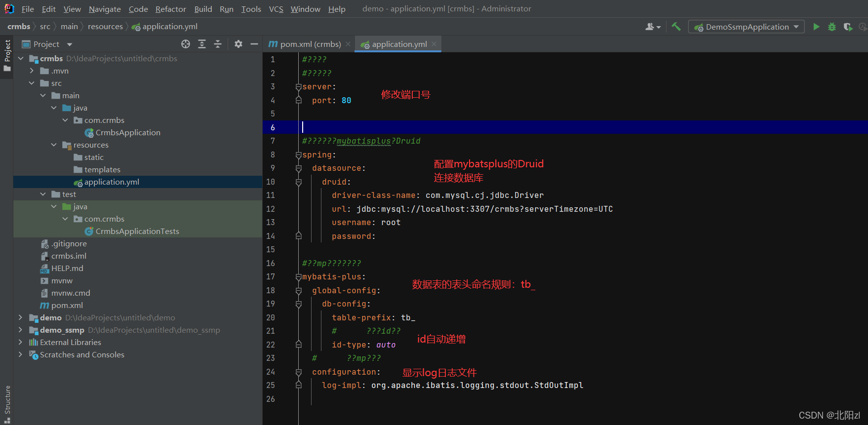Viewport: 868px width, 425px height.
Task: Collapse the resources folder
Action: (x=54, y=145)
